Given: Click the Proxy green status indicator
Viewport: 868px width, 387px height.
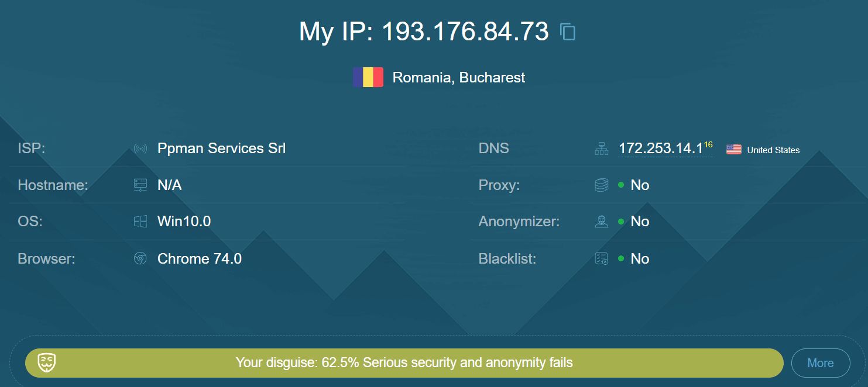Looking at the screenshot, I should click(x=621, y=185).
